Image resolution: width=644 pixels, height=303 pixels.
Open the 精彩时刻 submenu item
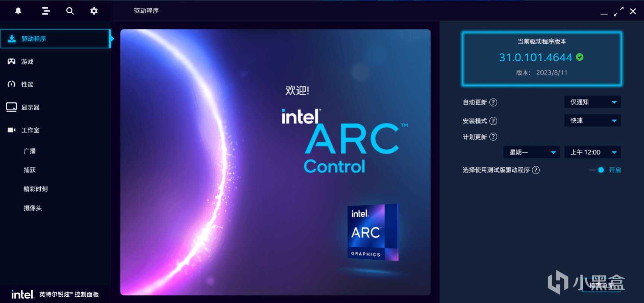coord(36,189)
